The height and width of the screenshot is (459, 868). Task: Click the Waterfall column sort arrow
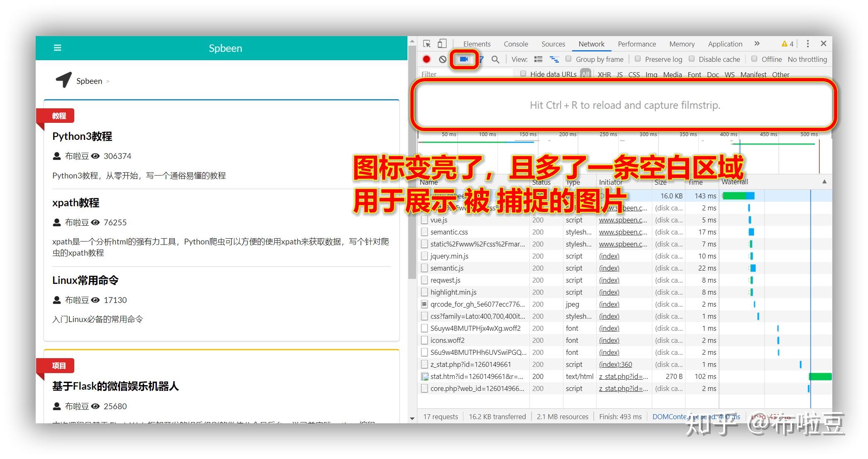824,182
